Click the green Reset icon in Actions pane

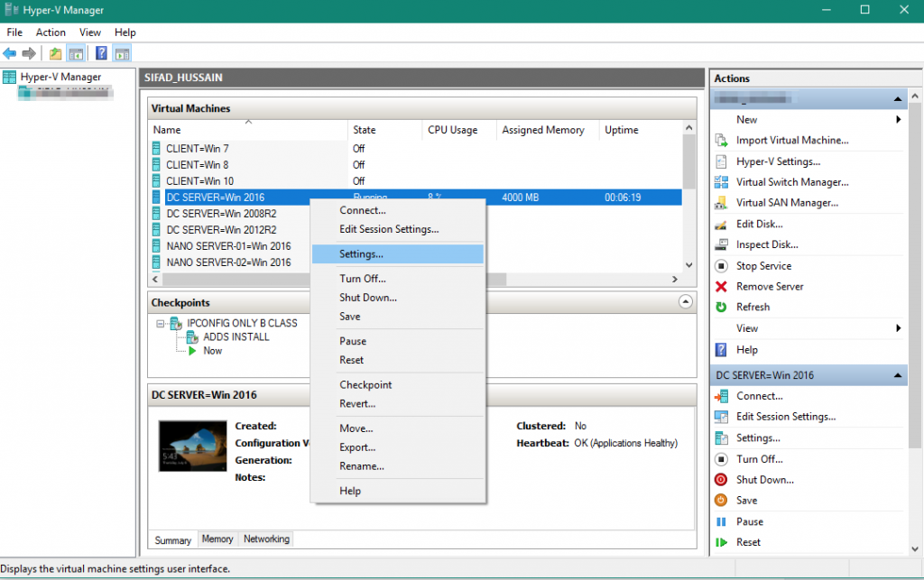[x=721, y=542]
